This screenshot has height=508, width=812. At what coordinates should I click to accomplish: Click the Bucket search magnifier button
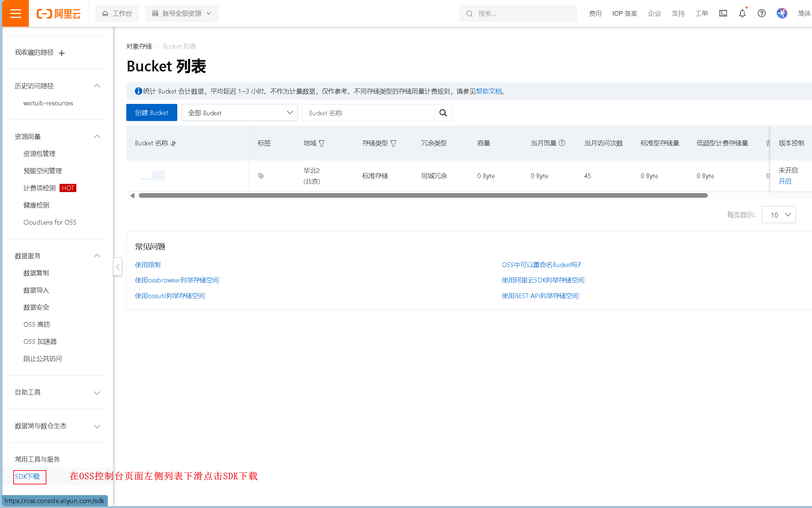[x=443, y=113]
